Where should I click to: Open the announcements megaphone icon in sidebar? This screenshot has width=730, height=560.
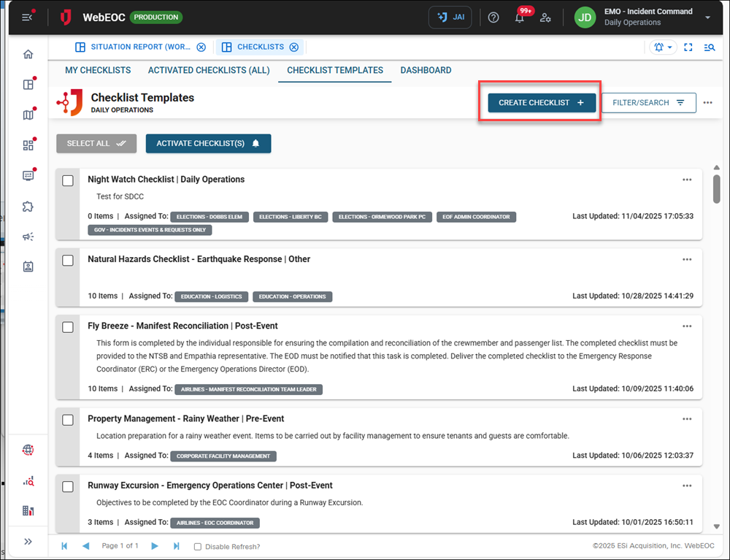(x=28, y=237)
